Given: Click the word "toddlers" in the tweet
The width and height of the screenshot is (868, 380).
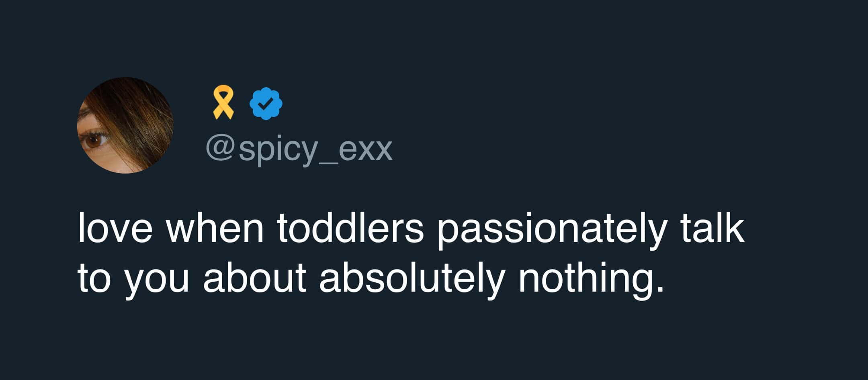Looking at the screenshot, I should click(350, 229).
